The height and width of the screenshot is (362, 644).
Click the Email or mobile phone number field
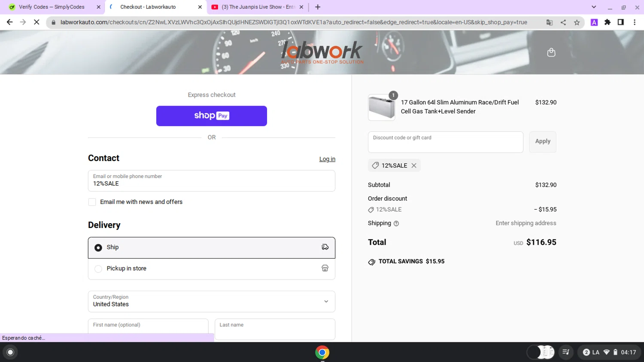coord(212,181)
